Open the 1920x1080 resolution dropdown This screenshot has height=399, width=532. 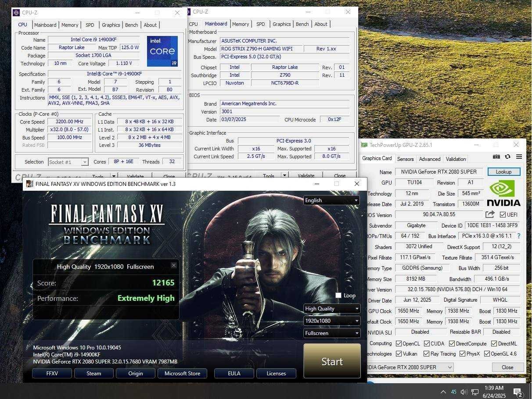[331, 321]
